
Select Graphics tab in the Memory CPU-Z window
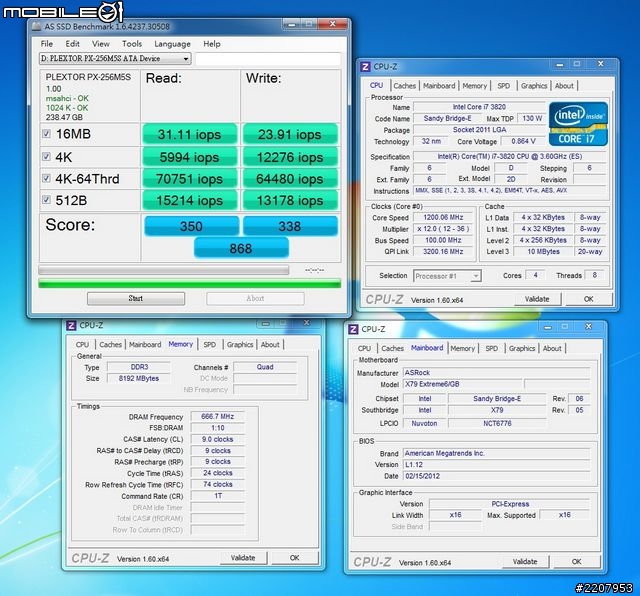pos(240,345)
